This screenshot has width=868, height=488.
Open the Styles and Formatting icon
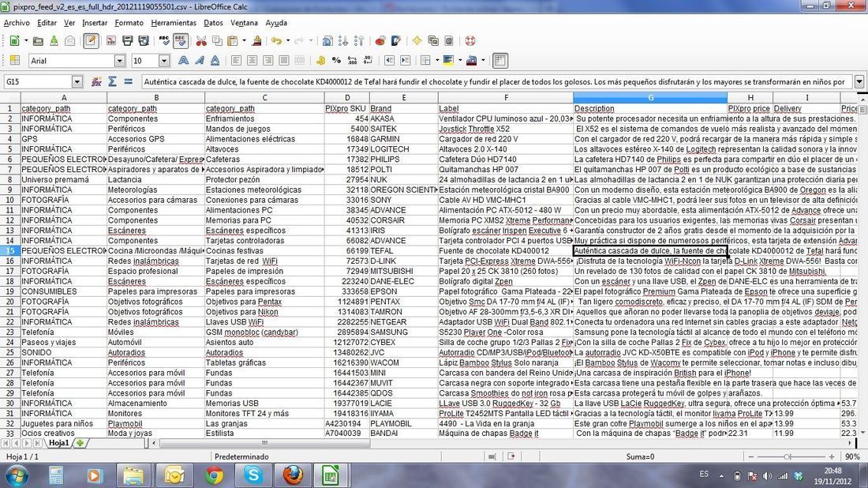(14, 60)
